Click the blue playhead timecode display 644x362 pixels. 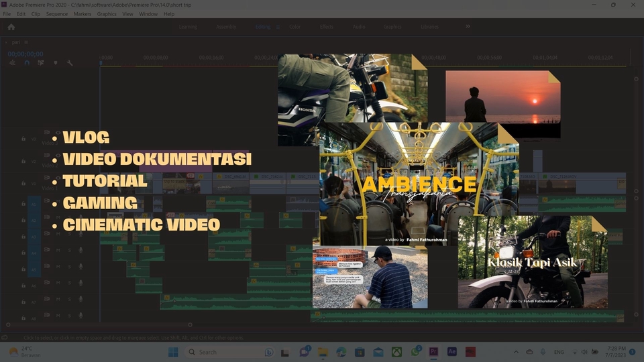click(x=25, y=54)
